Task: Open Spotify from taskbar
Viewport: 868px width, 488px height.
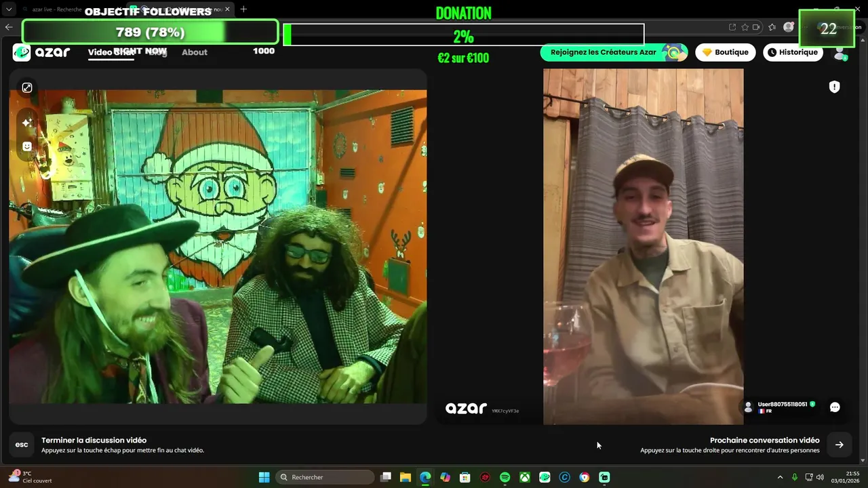Action: click(x=505, y=477)
